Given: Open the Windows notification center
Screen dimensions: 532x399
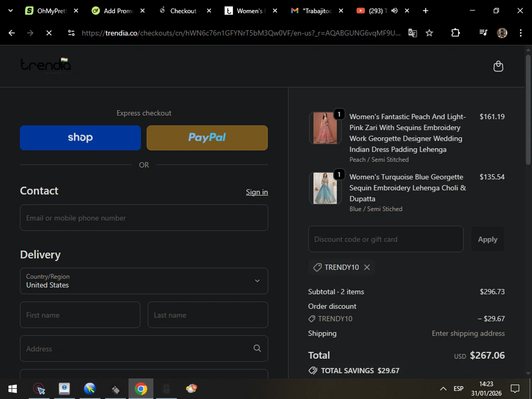Looking at the screenshot, I should [515, 389].
